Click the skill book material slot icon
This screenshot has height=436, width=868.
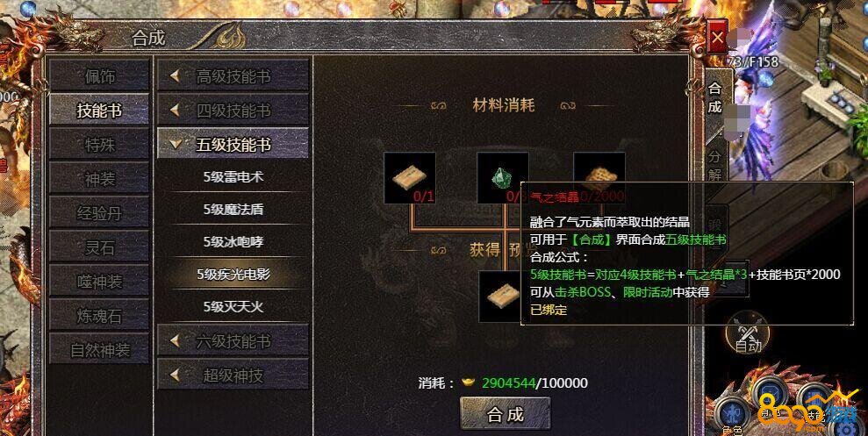coord(410,177)
